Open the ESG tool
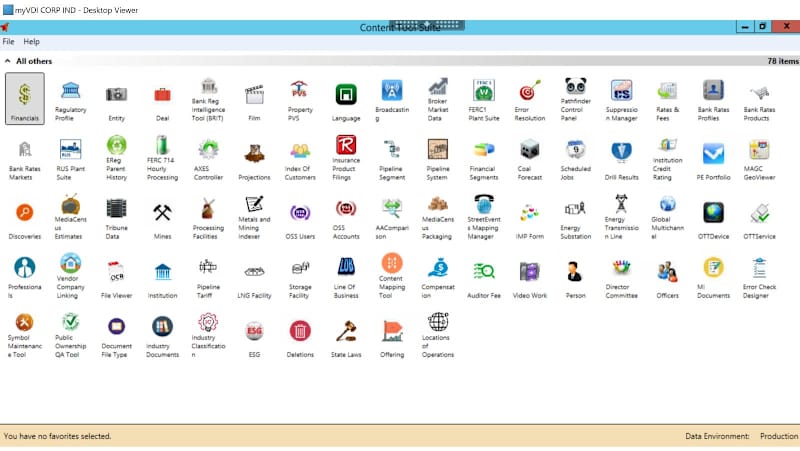This screenshot has width=800, height=451. (x=254, y=340)
